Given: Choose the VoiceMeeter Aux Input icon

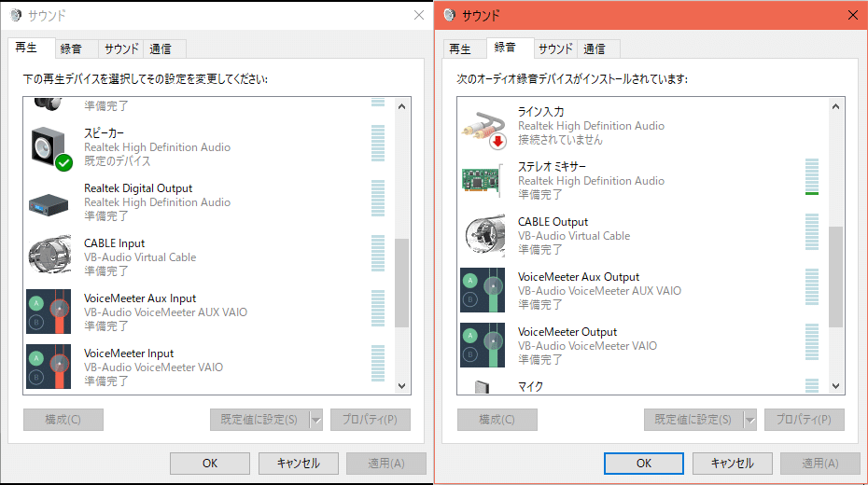Looking at the screenshot, I should 49,312.
